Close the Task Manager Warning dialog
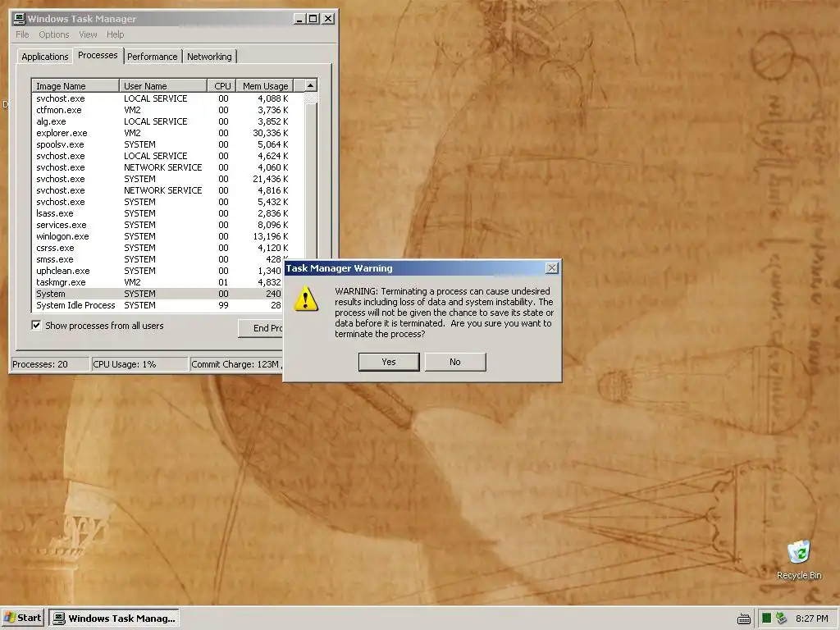Viewport: 840px width, 630px height. point(551,268)
